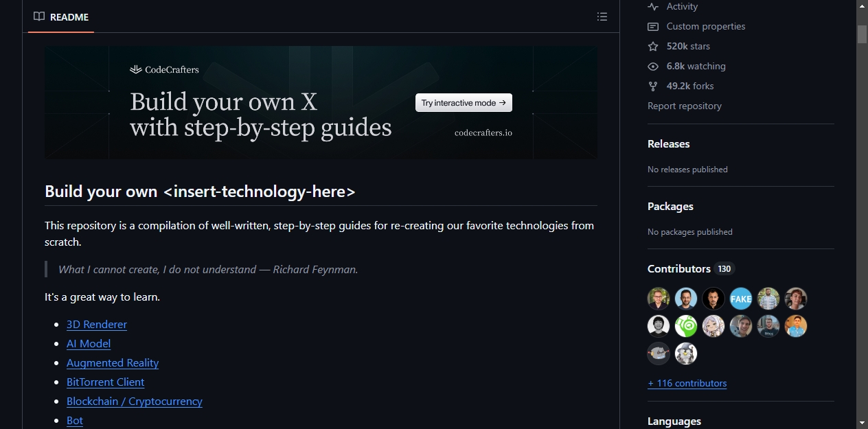Click the fork icon beside 49.2k forks
868x429 pixels.
click(653, 86)
